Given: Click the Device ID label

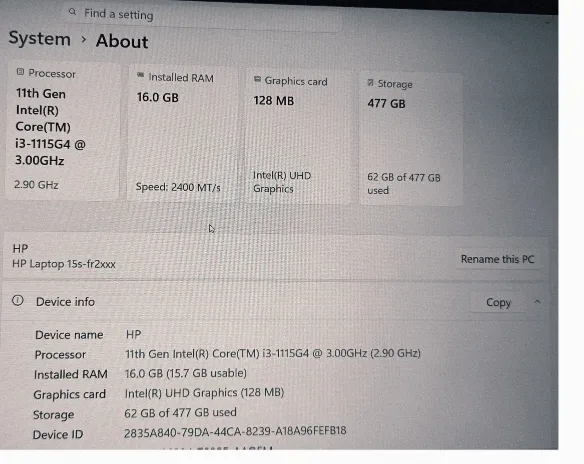Looking at the screenshot, I should 58,434.
